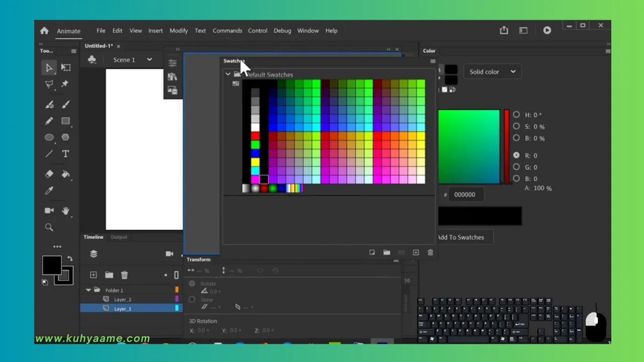This screenshot has height=362, width=644.
Task: Switch to the Output tab
Action: point(119,237)
